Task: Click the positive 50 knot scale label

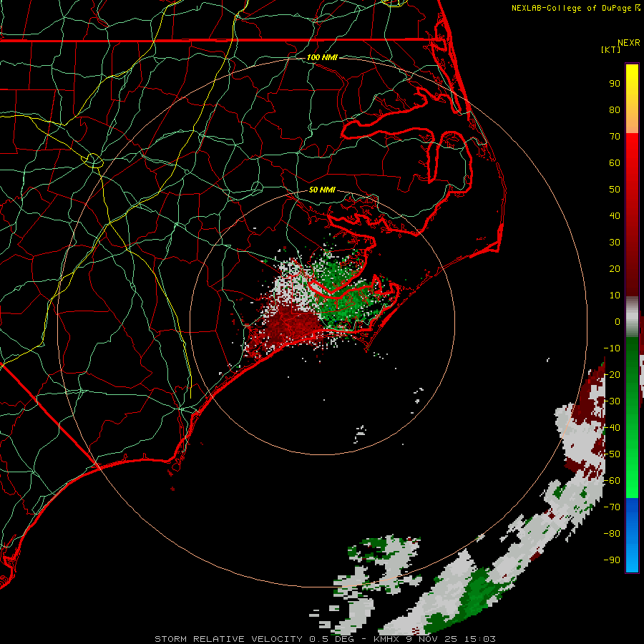Action: click(615, 190)
